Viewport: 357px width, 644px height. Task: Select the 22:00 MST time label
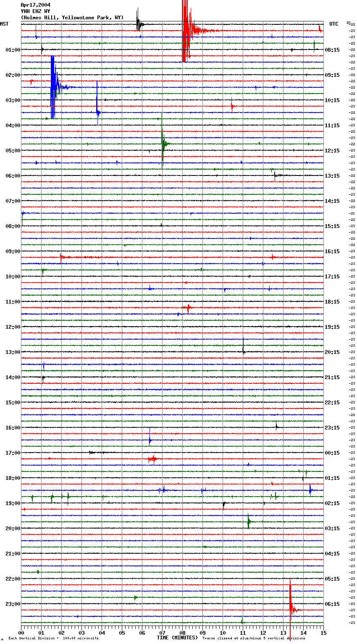coord(13,579)
